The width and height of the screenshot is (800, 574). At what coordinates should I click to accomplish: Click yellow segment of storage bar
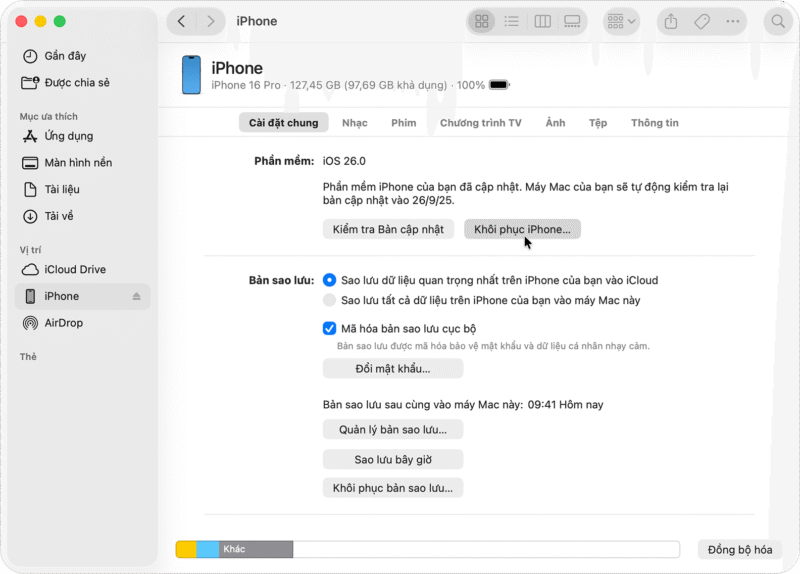(186, 549)
